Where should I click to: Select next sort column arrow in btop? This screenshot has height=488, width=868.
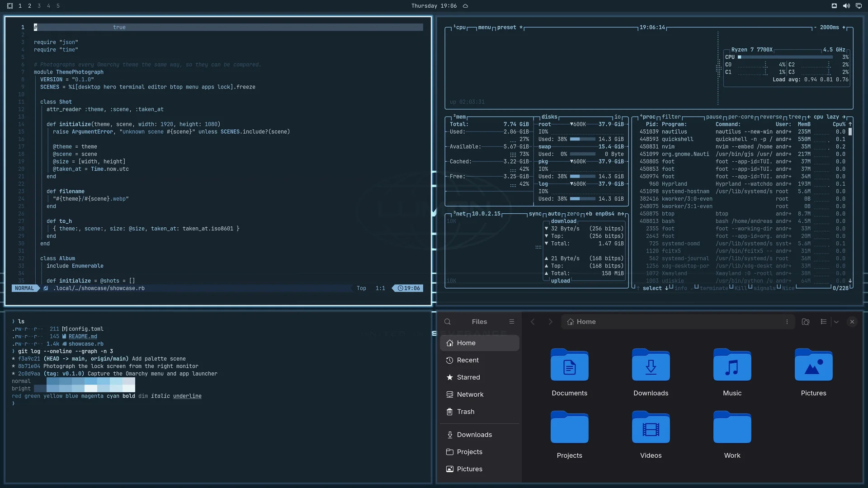(x=844, y=117)
